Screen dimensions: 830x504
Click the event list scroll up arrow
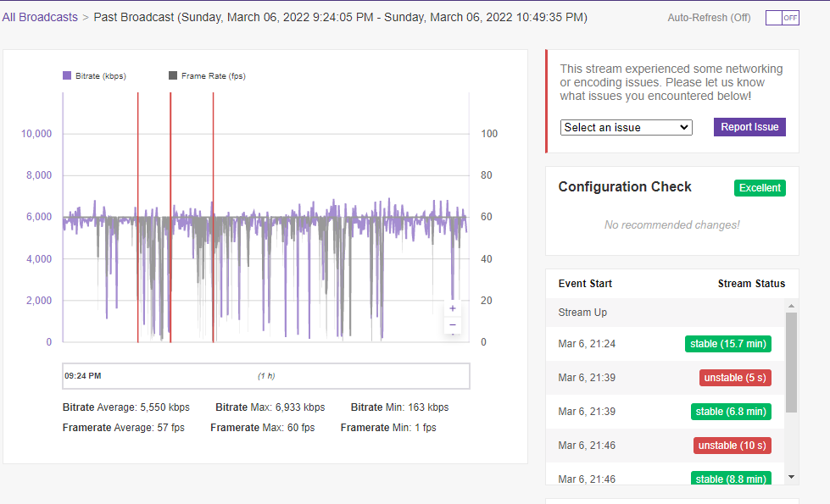(x=791, y=306)
